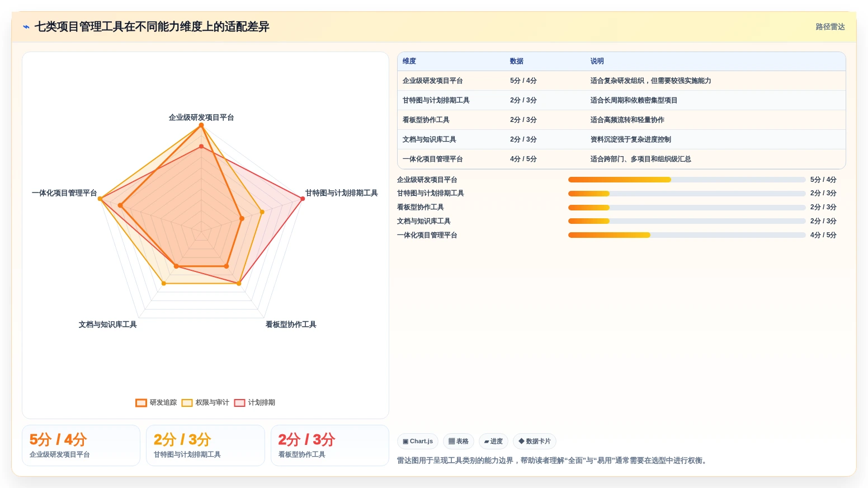Open the 5分 / 4分 企业级研发项目平台 card
The height and width of the screenshot is (488, 868).
(x=81, y=445)
